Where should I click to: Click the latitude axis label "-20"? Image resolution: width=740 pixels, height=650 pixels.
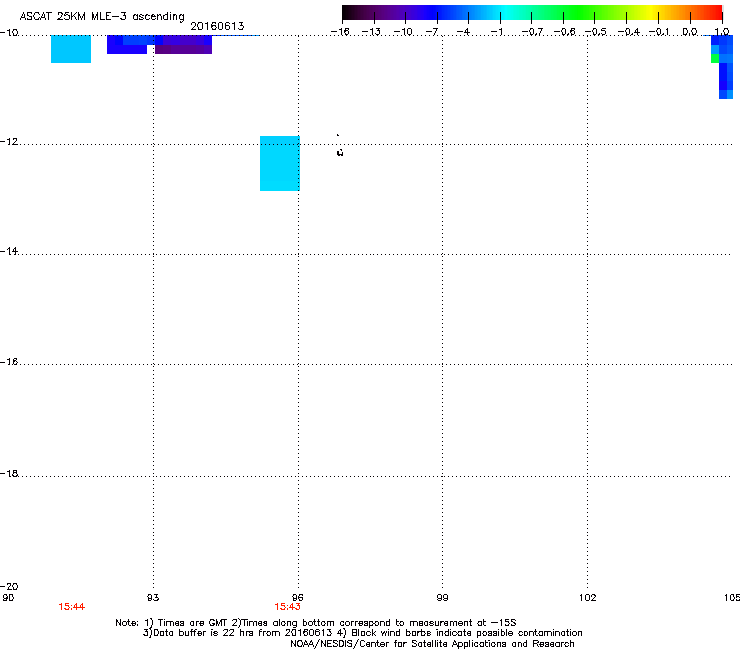[9, 586]
